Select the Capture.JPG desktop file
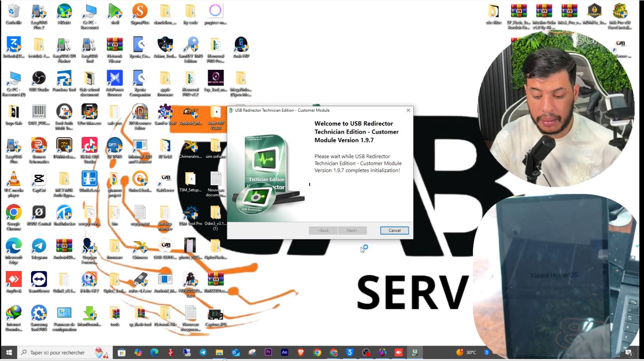This screenshot has height=361, width=644. pyautogui.click(x=215, y=316)
